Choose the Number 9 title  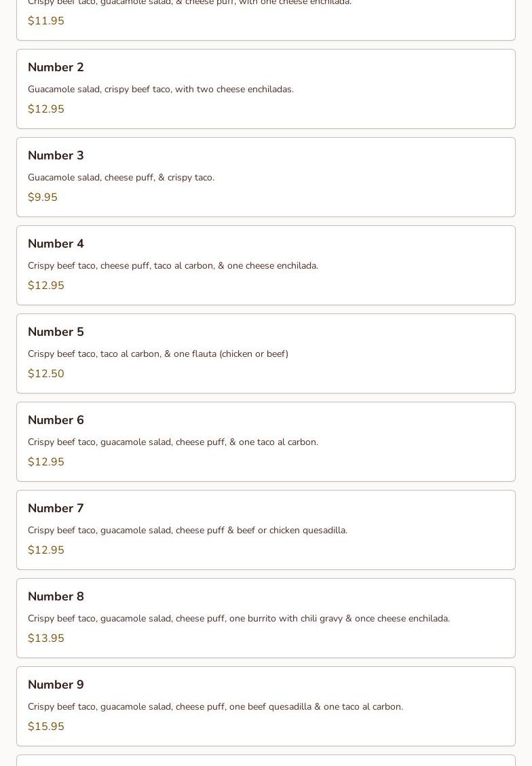(x=56, y=685)
